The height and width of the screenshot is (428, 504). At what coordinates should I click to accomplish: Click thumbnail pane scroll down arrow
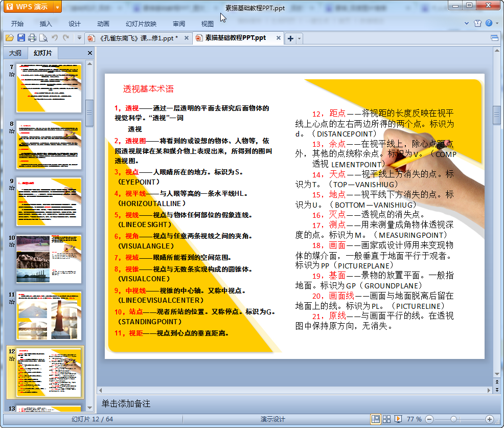pos(89,408)
